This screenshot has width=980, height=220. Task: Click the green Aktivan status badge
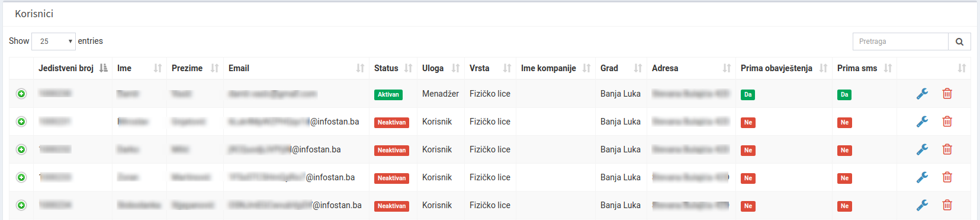(388, 94)
